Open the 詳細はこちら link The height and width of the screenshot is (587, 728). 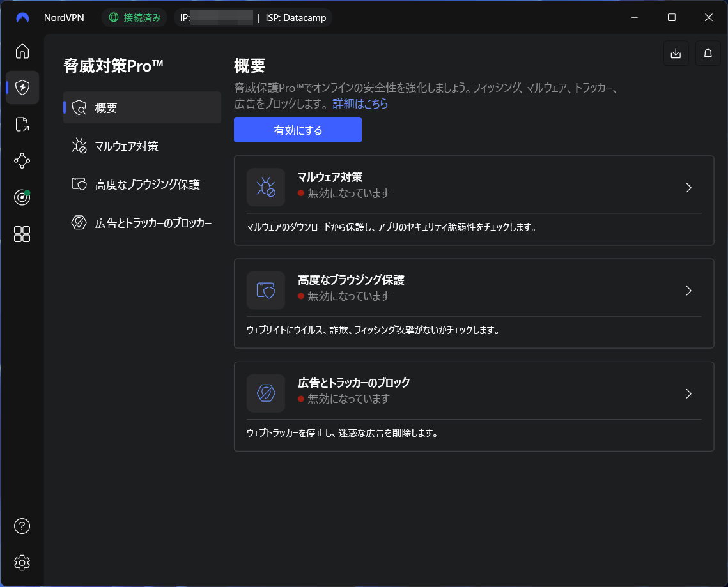[360, 103]
